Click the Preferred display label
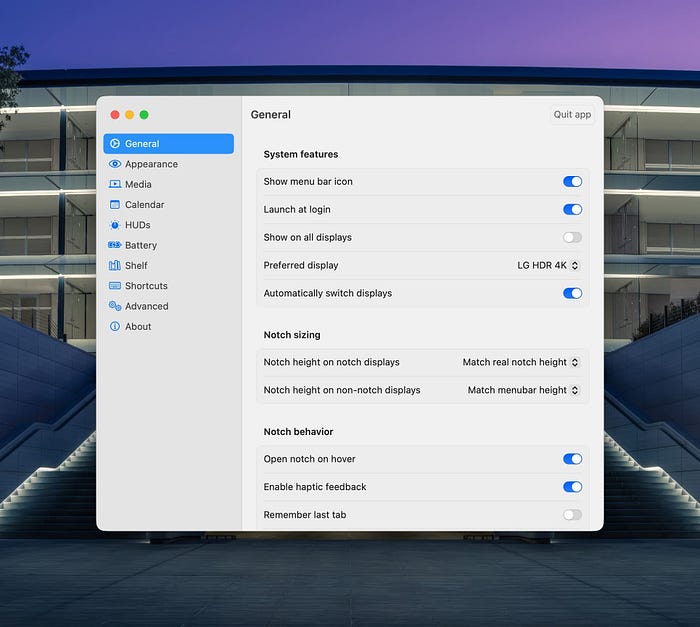The height and width of the screenshot is (627, 700). click(301, 265)
